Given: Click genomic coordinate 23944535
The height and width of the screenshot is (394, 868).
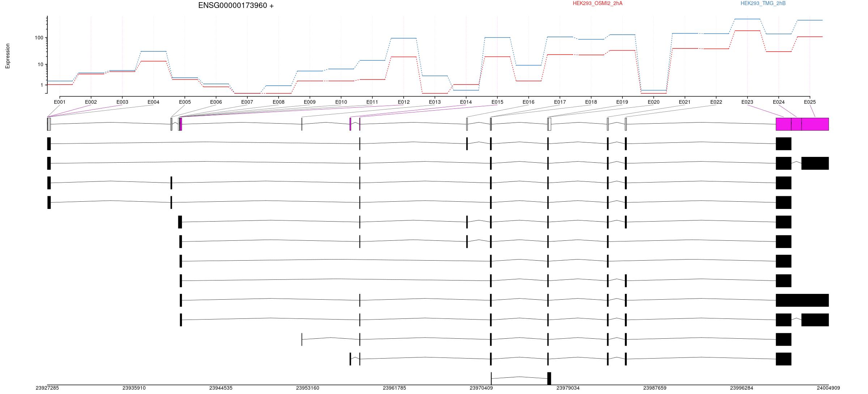Looking at the screenshot, I should (x=221, y=388).
